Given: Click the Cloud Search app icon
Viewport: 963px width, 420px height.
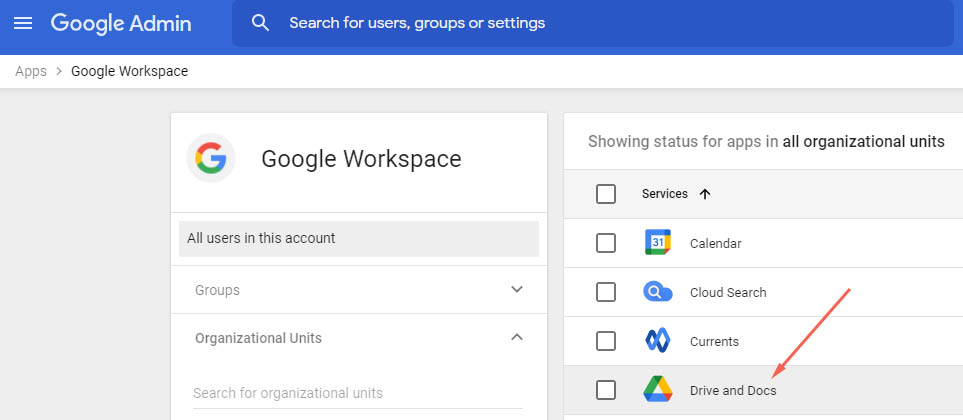Looking at the screenshot, I should [658, 292].
